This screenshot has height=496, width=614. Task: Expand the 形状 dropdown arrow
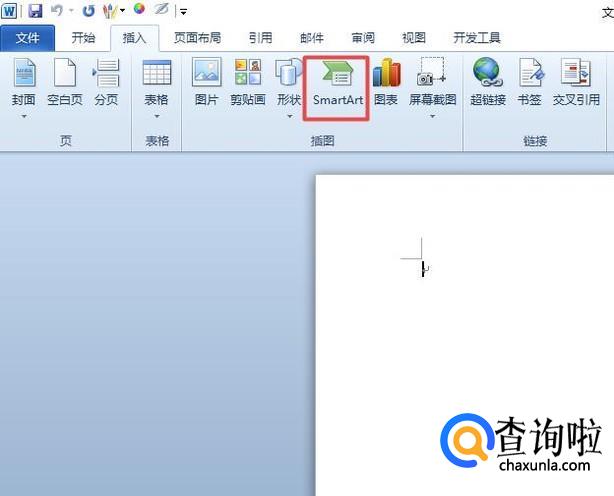290,116
